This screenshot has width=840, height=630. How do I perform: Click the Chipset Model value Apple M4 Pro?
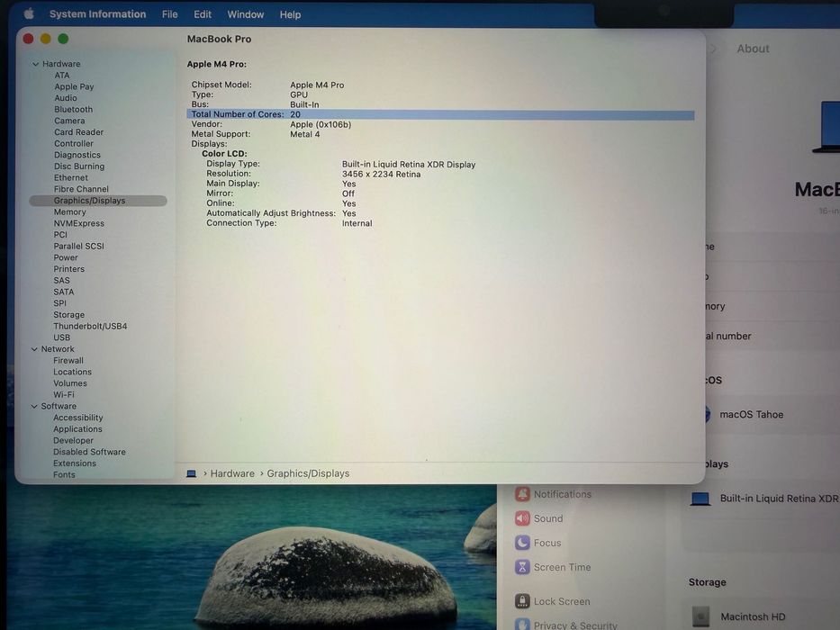point(317,85)
